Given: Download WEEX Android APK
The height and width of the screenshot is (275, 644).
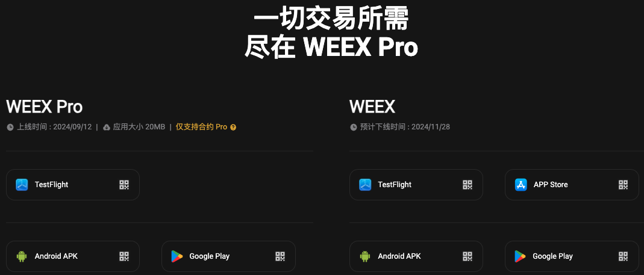Looking at the screenshot, I should (x=416, y=256).
